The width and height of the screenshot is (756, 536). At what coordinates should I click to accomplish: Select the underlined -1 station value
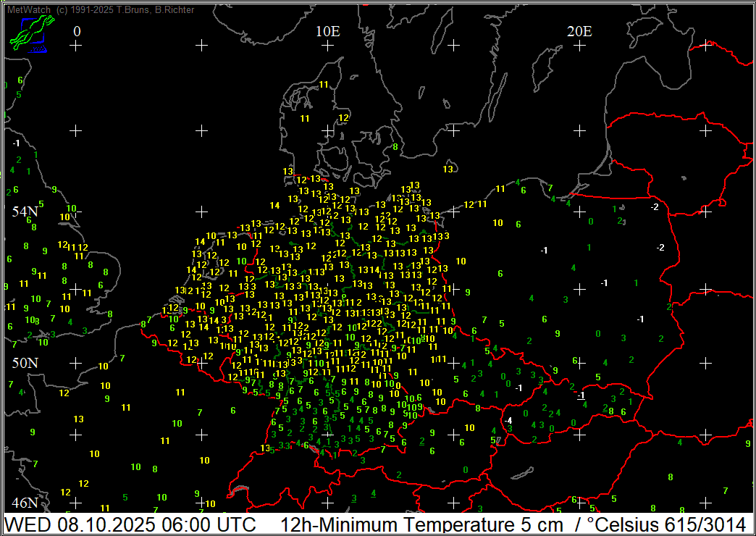pos(580,395)
